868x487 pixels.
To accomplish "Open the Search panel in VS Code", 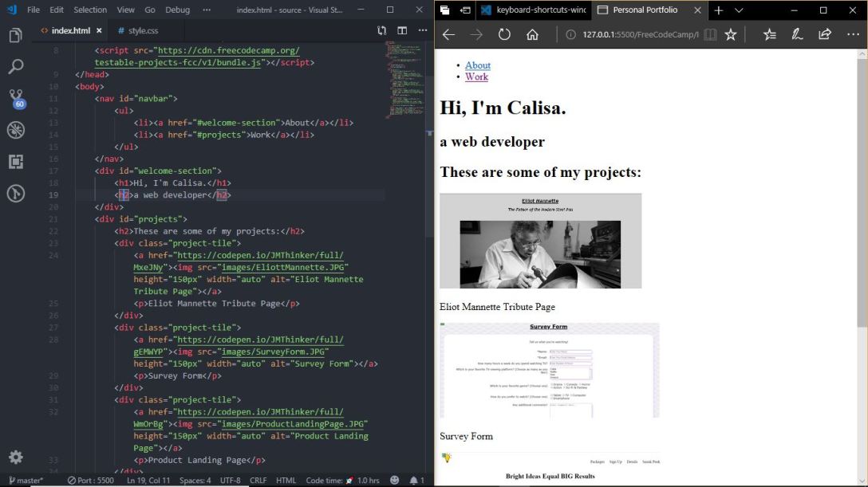I will pyautogui.click(x=15, y=67).
